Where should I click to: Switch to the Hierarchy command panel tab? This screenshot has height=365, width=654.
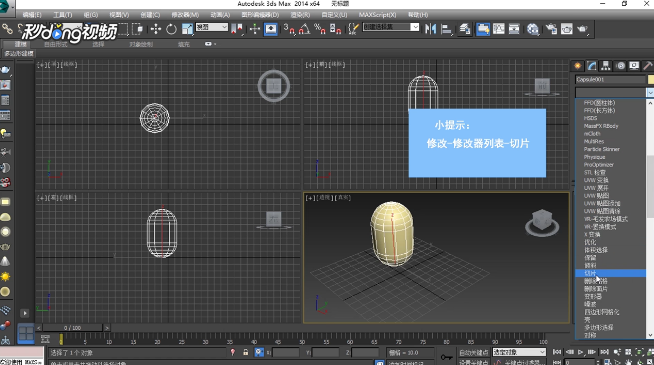(x=606, y=65)
